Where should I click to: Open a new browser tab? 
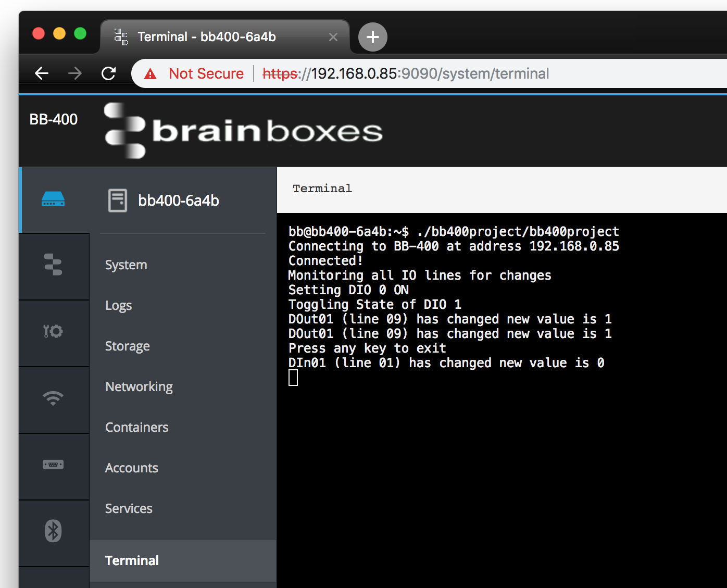[x=372, y=36]
